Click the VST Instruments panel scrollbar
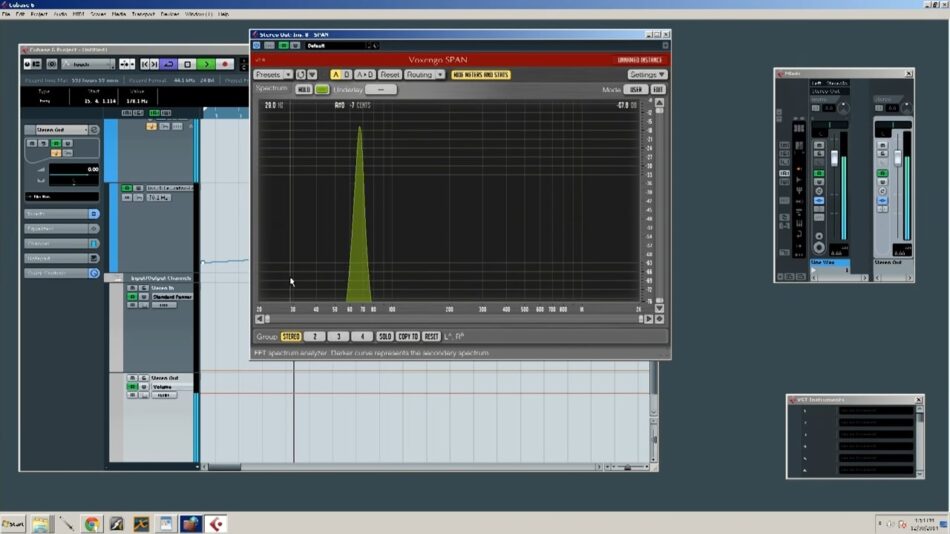950x534 pixels. (920, 441)
